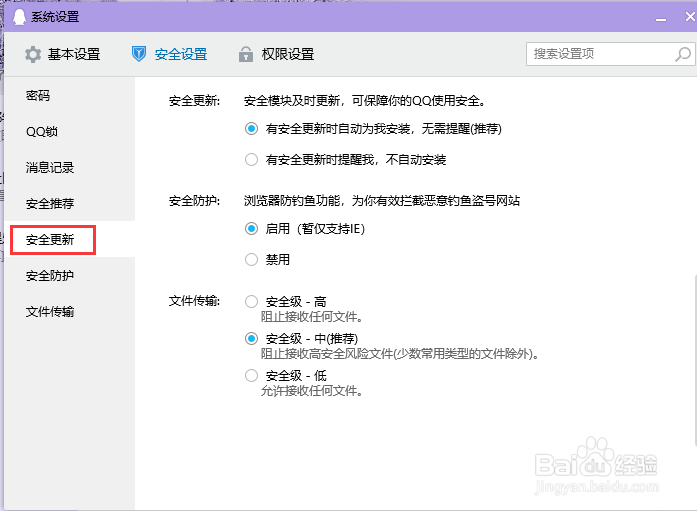Select 安全级 - 中(推荐) radio option
Viewport: 697px width, 511px height.
click(251, 339)
